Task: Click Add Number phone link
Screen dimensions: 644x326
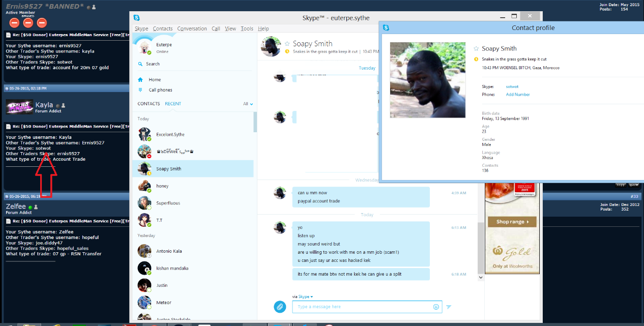Action: point(518,95)
